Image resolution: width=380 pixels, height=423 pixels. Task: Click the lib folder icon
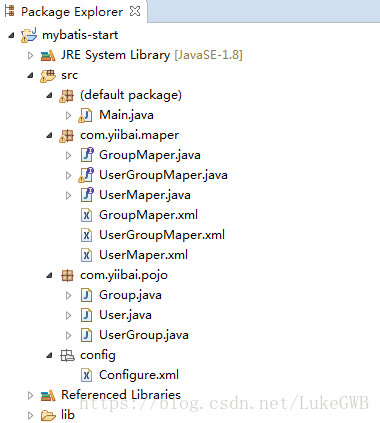tap(48, 416)
